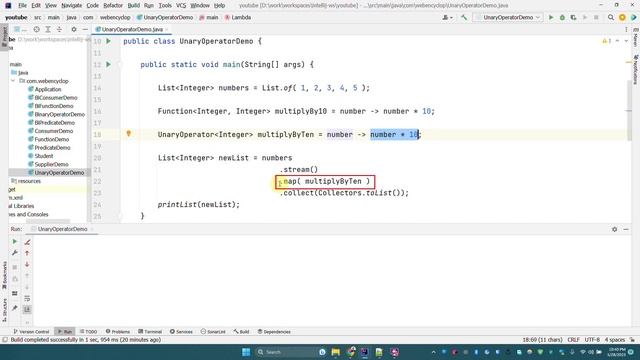Viewport: 640px width, 360px height.
Task: Open the user account icon in toolbar
Action: coord(447,18)
